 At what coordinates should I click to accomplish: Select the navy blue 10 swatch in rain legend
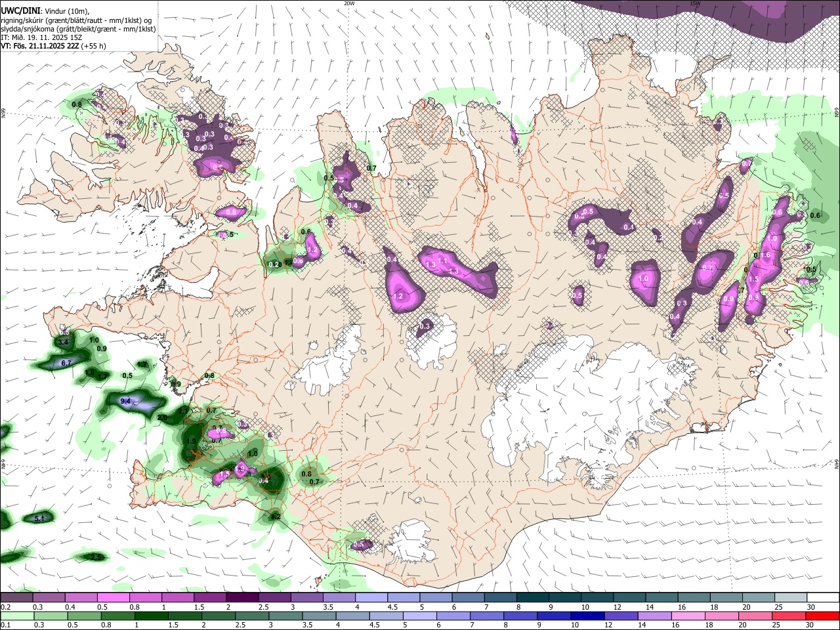pyautogui.click(x=587, y=616)
